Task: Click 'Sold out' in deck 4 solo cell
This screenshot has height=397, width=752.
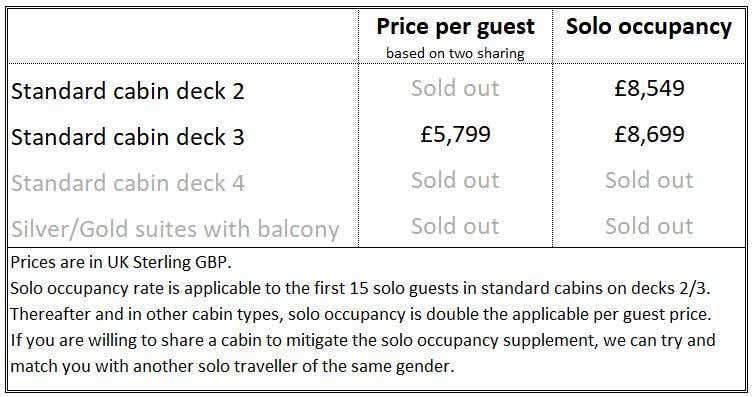Action: coord(649,180)
